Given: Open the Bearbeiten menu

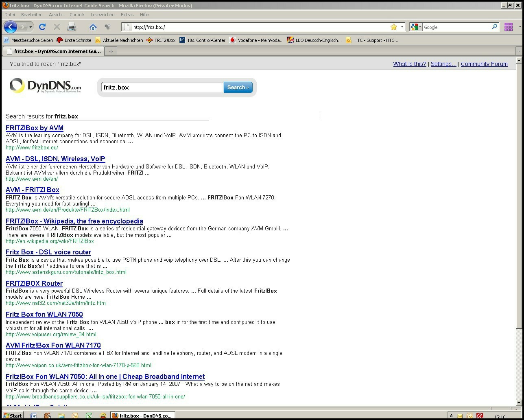Looking at the screenshot, I should pyautogui.click(x=32, y=15).
